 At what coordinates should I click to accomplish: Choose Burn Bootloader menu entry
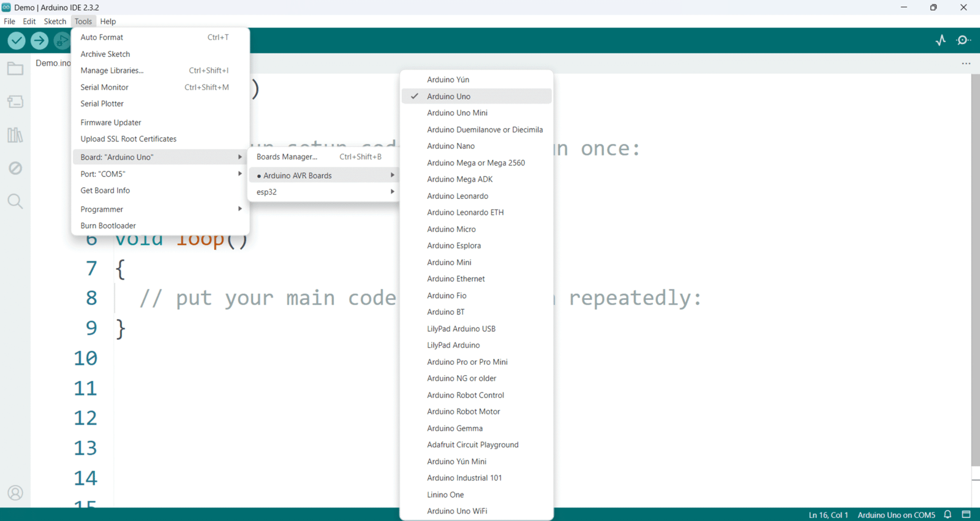(160, 225)
